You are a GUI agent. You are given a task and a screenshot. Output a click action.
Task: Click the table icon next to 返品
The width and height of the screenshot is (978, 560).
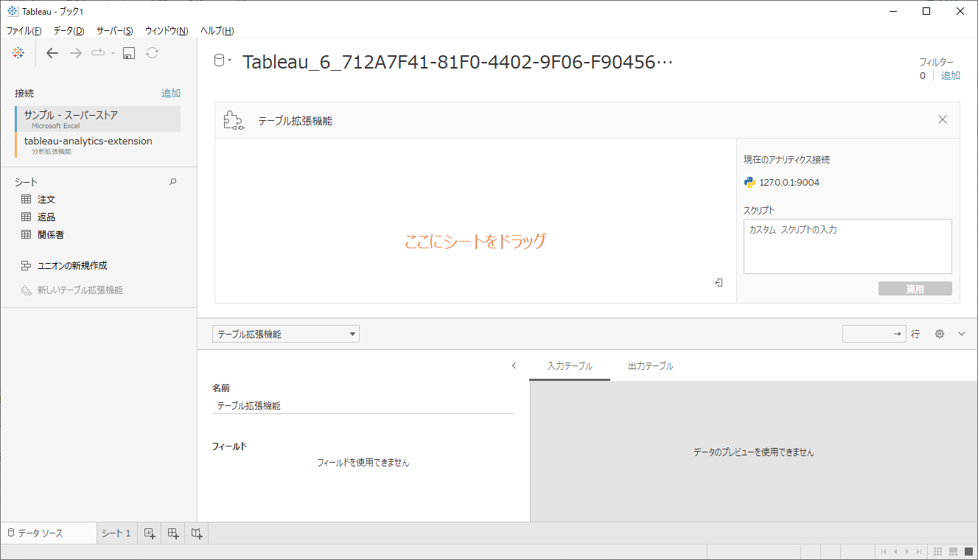coord(26,217)
